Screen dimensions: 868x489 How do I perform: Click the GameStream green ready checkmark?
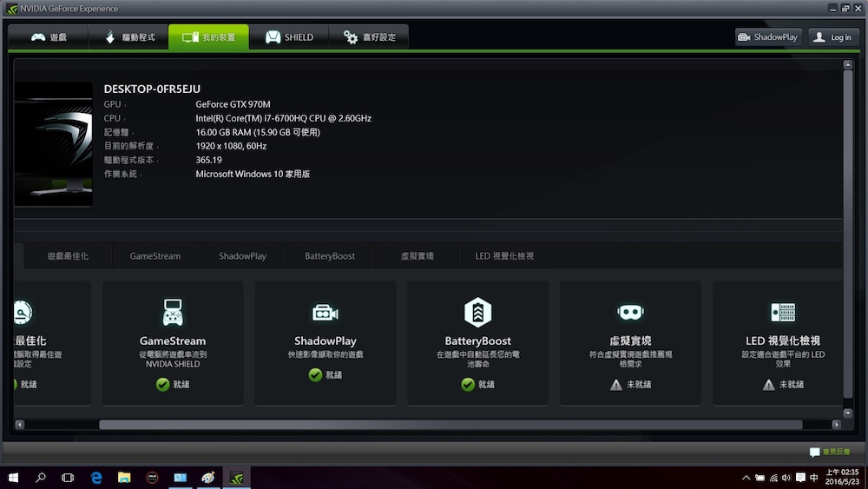(x=163, y=384)
